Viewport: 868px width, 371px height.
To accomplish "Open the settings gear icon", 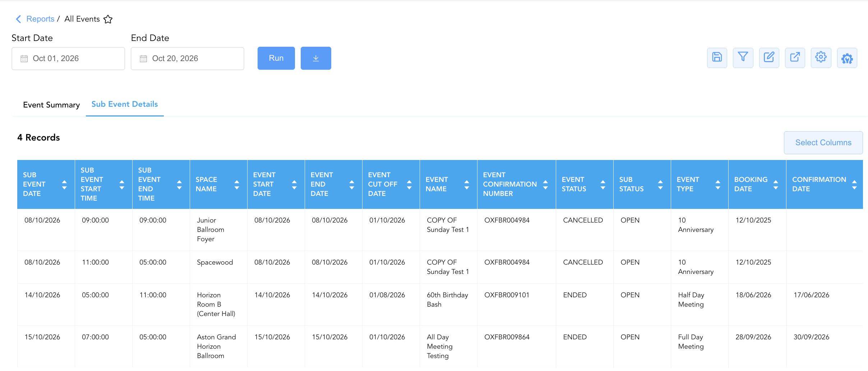I will 821,58.
